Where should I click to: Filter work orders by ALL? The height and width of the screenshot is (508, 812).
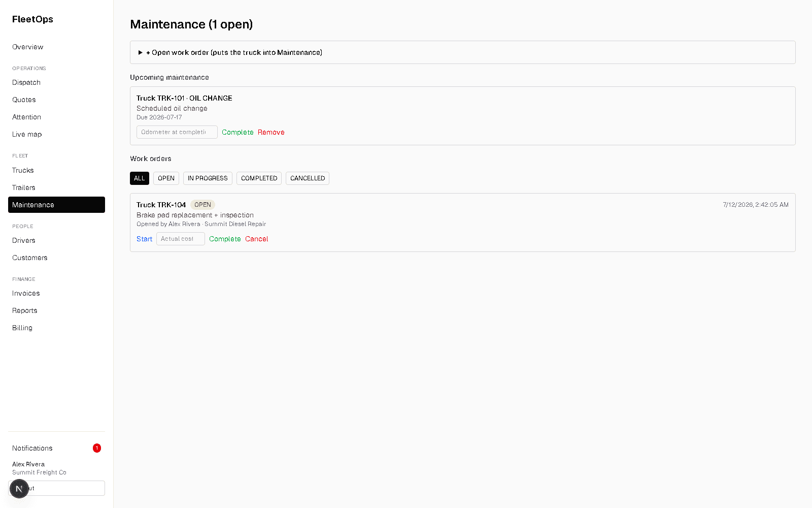tap(140, 178)
